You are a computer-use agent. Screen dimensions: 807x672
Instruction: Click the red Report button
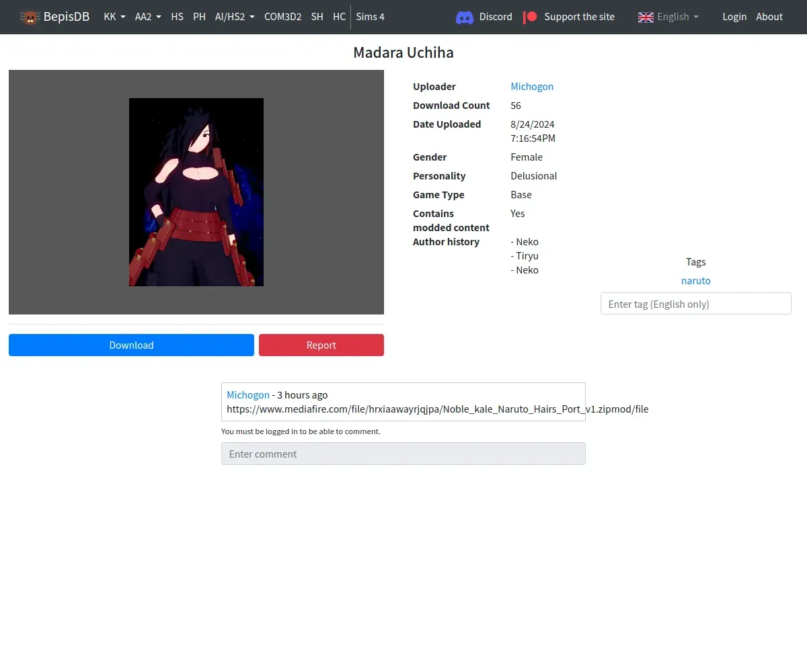[x=321, y=345]
